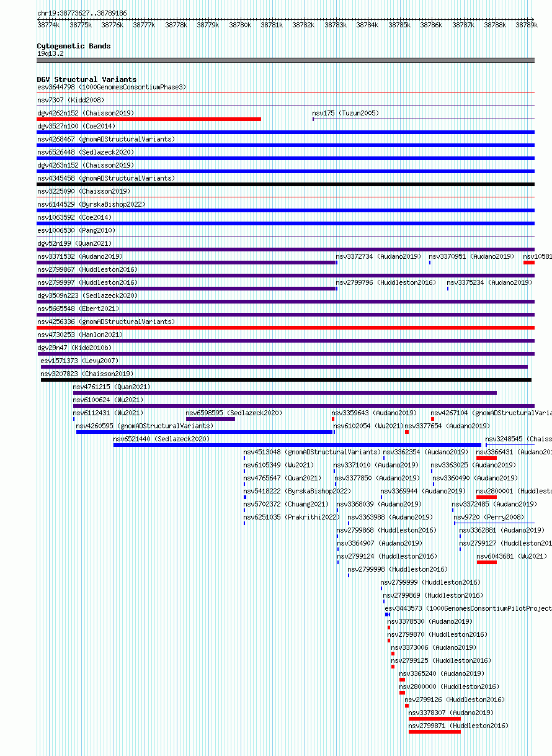
Task: Click dgv3527n100 (Coe2014) label
Action: pyautogui.click(x=76, y=126)
